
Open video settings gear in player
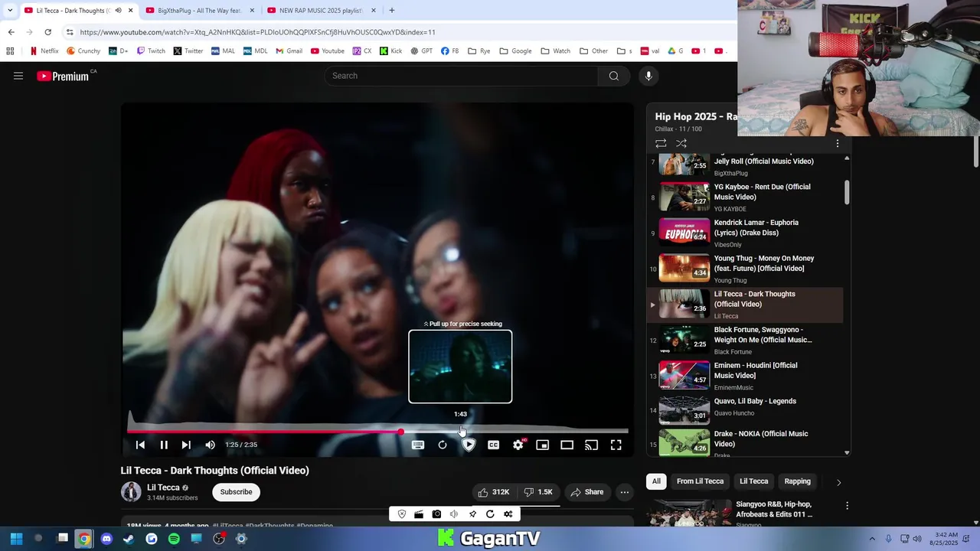pyautogui.click(x=518, y=445)
